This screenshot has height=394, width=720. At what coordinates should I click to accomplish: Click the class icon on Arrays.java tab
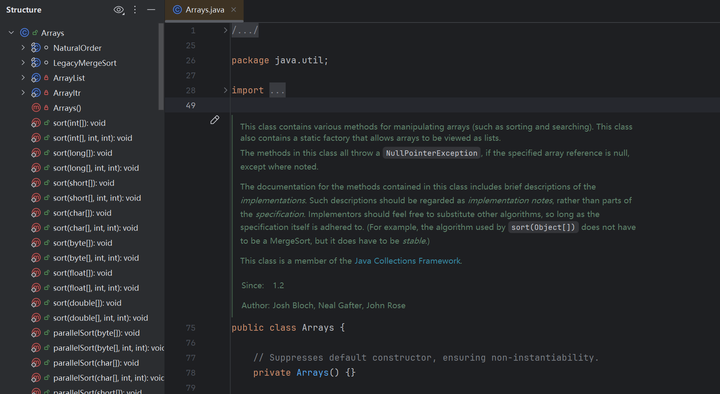click(177, 10)
